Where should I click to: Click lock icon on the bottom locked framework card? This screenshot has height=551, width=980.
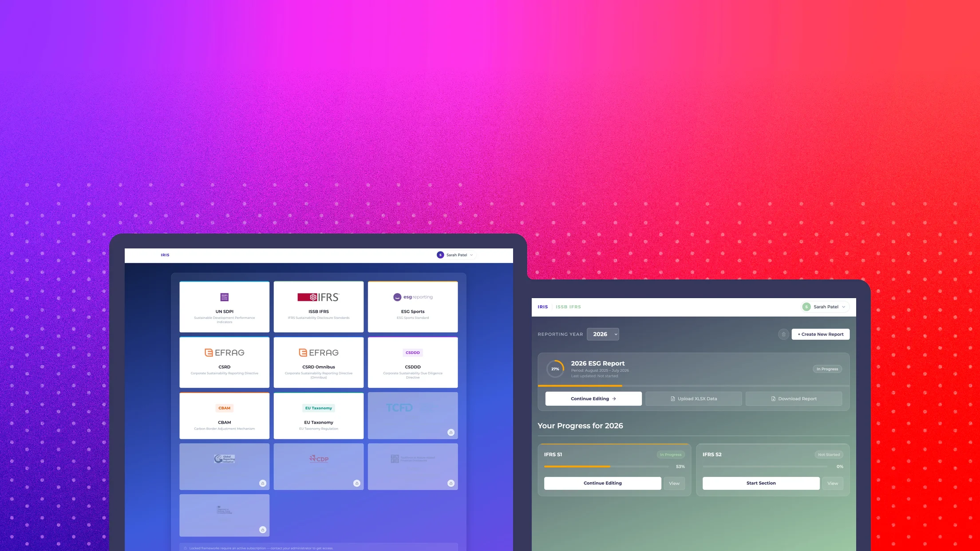coord(263,530)
